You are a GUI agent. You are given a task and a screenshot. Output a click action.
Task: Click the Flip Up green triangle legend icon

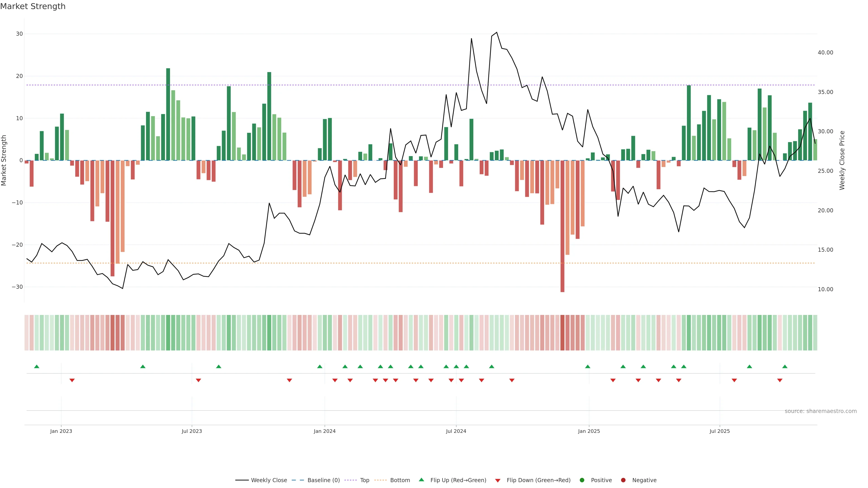[x=421, y=480]
